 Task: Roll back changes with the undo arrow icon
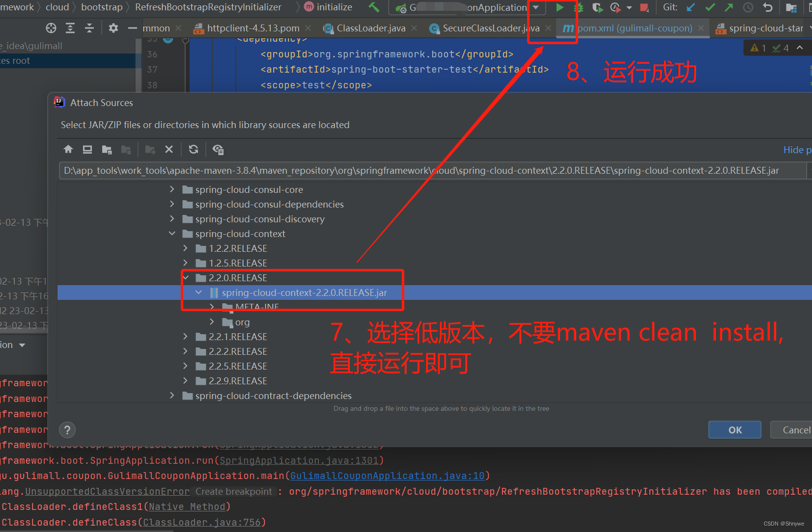pyautogui.click(x=768, y=7)
